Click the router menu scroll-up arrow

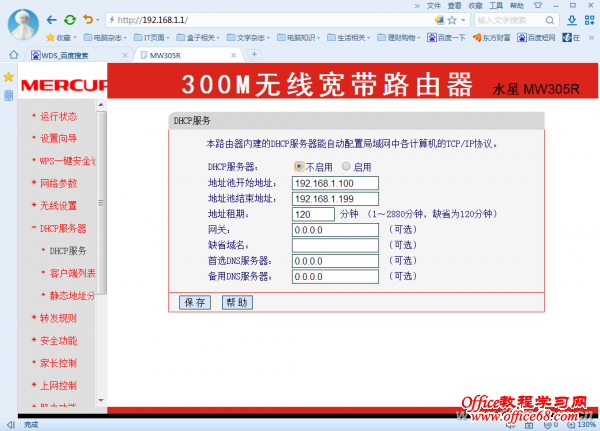(x=101, y=104)
